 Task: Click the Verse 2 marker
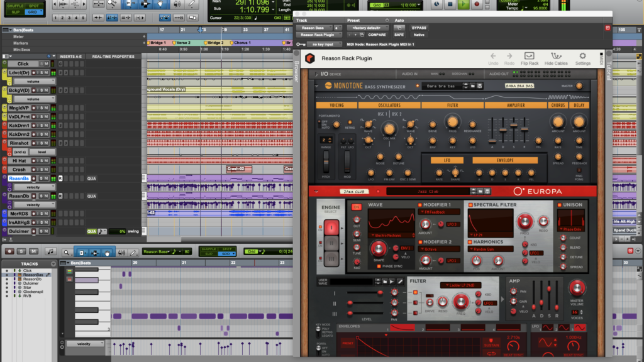[x=182, y=43]
